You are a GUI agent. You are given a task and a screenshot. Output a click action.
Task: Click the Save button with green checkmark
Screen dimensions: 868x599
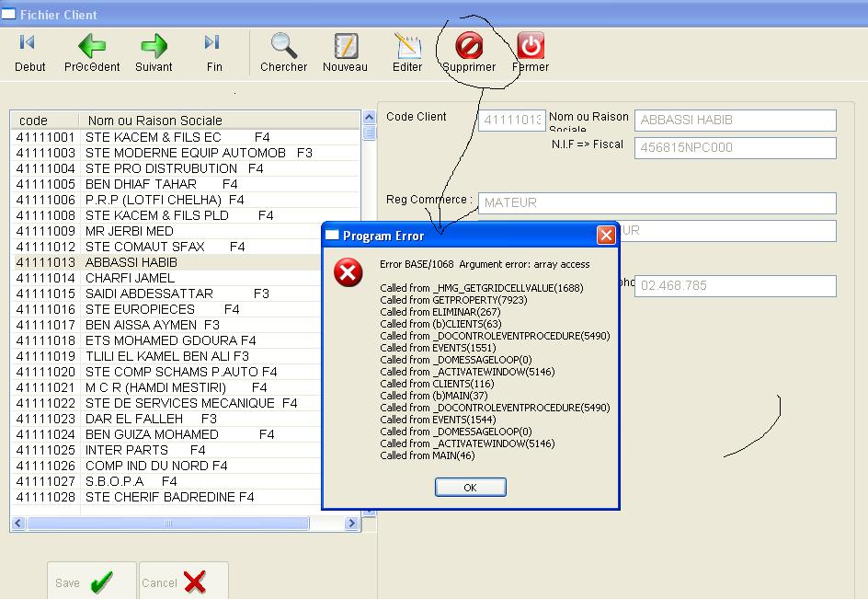[x=92, y=582]
